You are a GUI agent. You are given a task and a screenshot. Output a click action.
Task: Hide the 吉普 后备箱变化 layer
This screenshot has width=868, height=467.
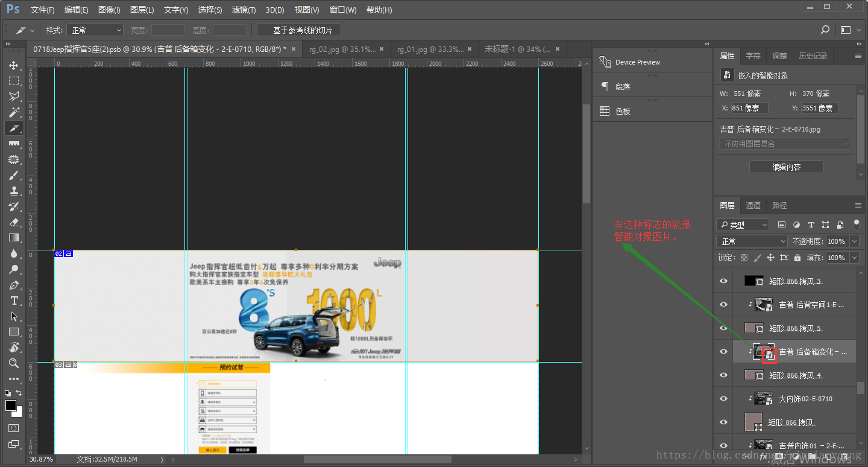click(724, 352)
